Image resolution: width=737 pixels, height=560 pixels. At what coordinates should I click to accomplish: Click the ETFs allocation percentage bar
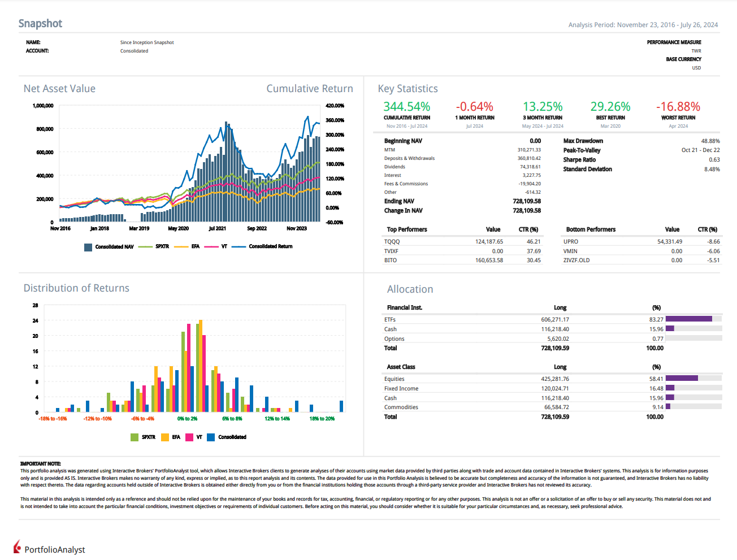click(688, 319)
